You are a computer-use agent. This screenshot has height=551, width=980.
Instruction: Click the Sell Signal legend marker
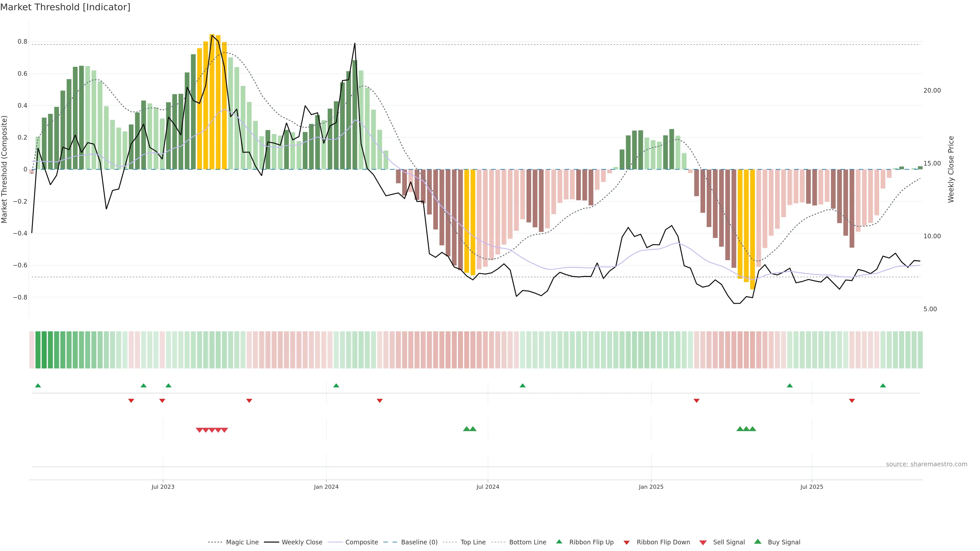[703, 542]
